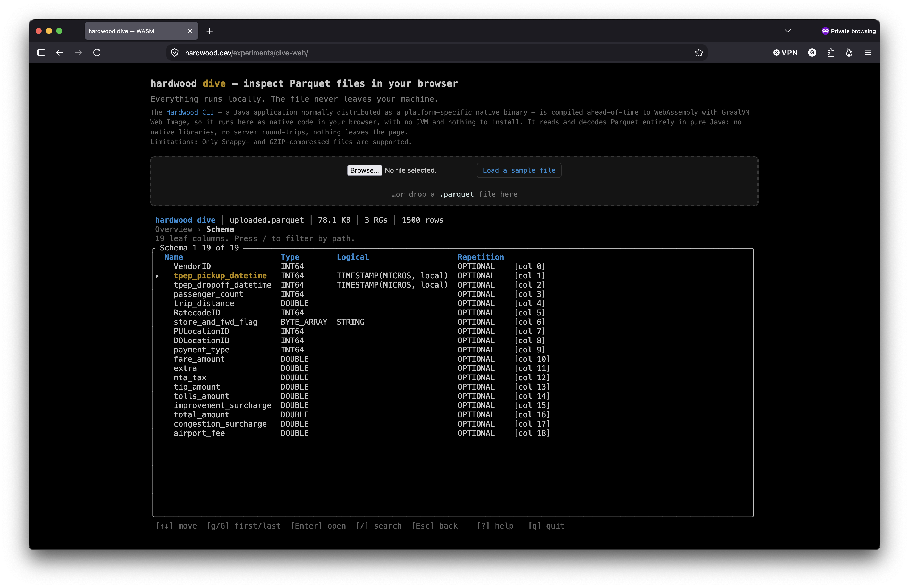Screen dimensions: 909x588
Task: Click the Type column header
Action: [x=290, y=257]
